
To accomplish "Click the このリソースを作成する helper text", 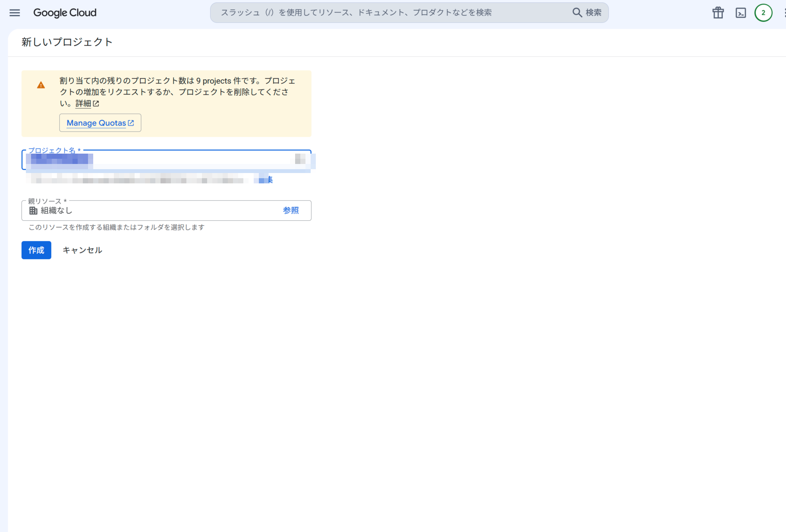I will click(117, 227).
